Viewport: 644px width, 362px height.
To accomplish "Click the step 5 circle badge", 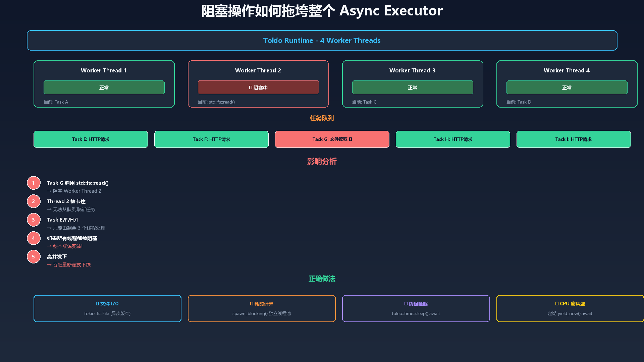I will (34, 257).
